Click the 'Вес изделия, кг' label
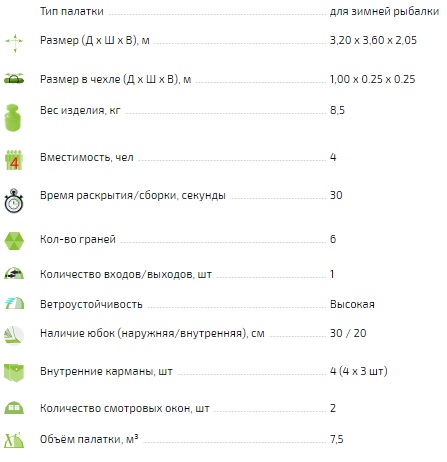The height and width of the screenshot is (462, 447). point(80,110)
